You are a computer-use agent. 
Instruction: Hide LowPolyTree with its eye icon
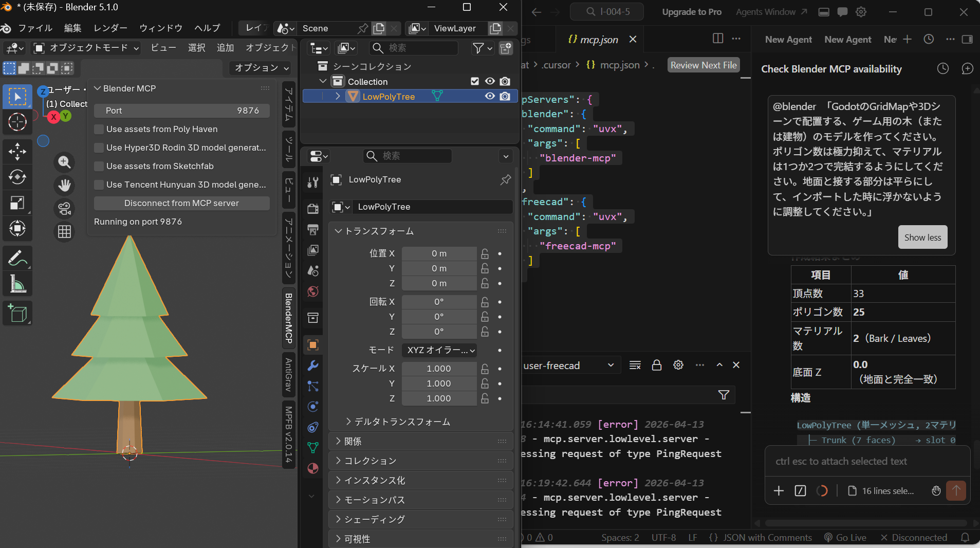[x=490, y=96]
